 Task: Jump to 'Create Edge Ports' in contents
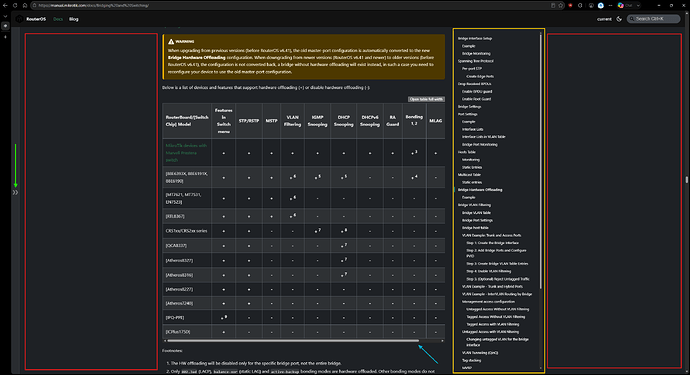click(x=480, y=76)
